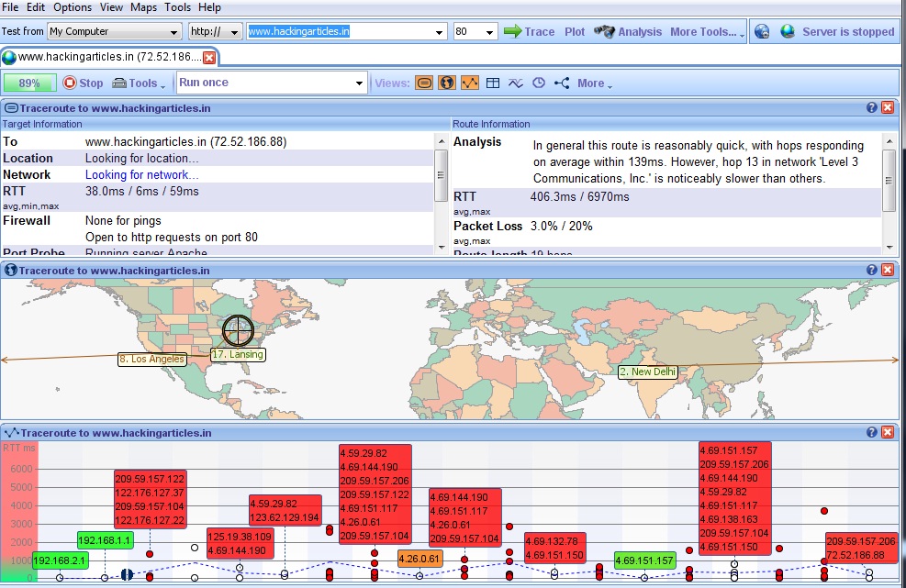Check the 89% progress indicator

pos(29,83)
